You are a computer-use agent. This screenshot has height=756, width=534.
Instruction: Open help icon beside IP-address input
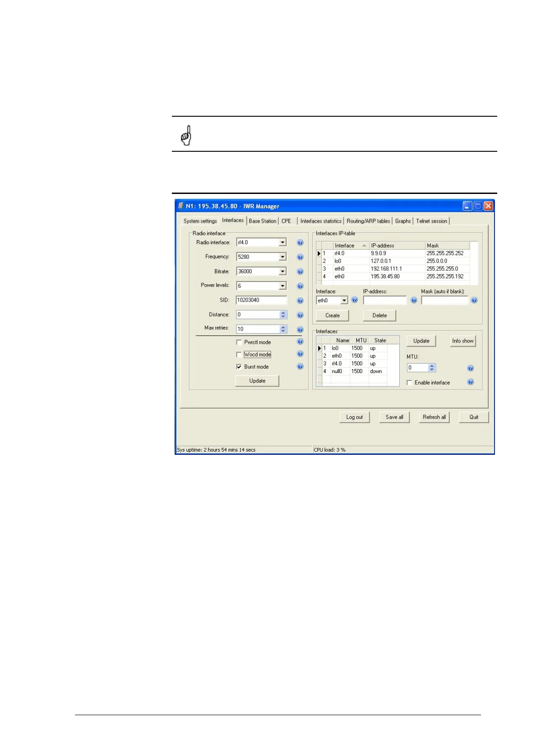pos(414,300)
